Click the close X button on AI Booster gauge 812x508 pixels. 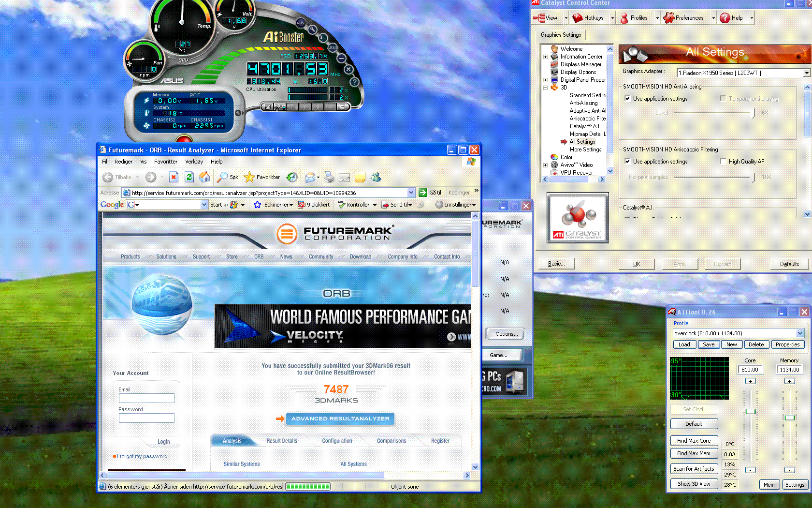[348, 70]
